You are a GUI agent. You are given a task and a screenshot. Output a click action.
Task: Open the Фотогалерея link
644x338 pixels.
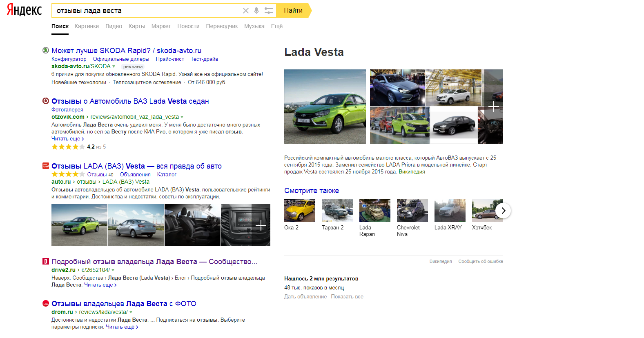pyautogui.click(x=67, y=109)
